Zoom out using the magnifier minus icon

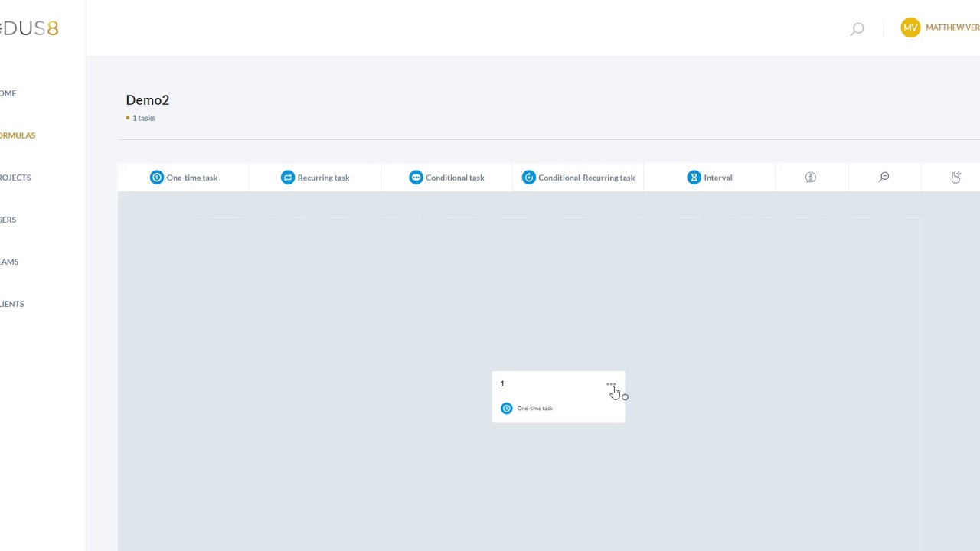[884, 178]
